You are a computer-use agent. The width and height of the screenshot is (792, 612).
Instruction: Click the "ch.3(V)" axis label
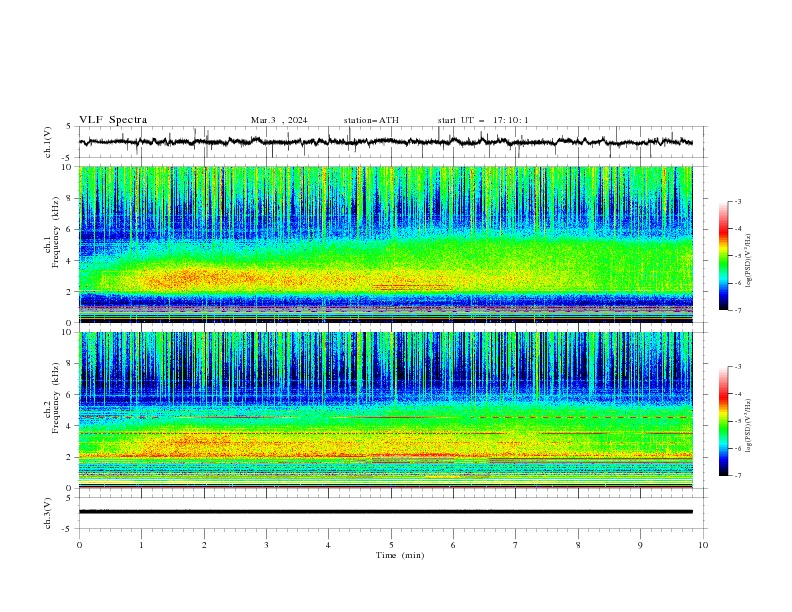tap(48, 513)
